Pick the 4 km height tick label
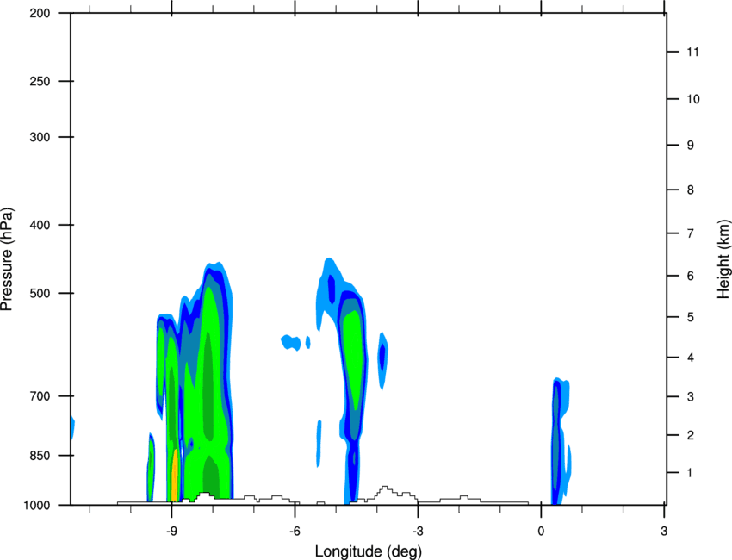732x560 pixels. 691,358
